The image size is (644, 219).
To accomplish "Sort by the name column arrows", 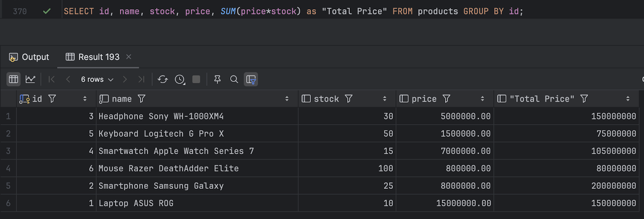I will tap(287, 99).
